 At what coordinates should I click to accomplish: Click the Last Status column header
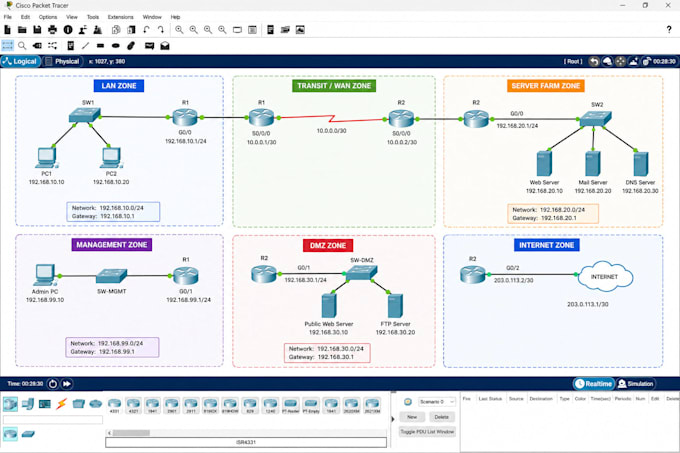[x=490, y=398]
